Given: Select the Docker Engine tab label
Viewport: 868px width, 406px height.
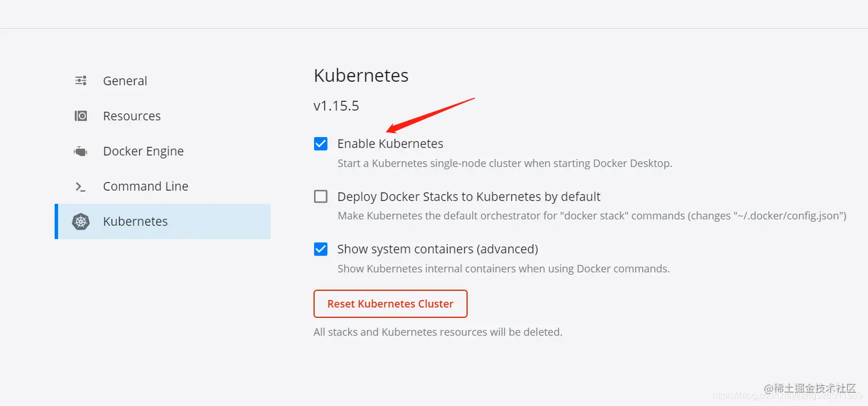Looking at the screenshot, I should click(x=143, y=151).
